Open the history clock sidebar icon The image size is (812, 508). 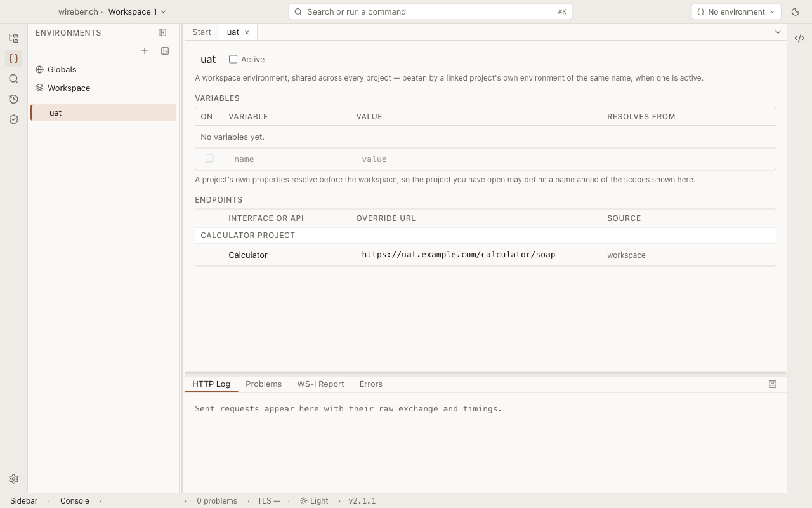click(x=13, y=99)
